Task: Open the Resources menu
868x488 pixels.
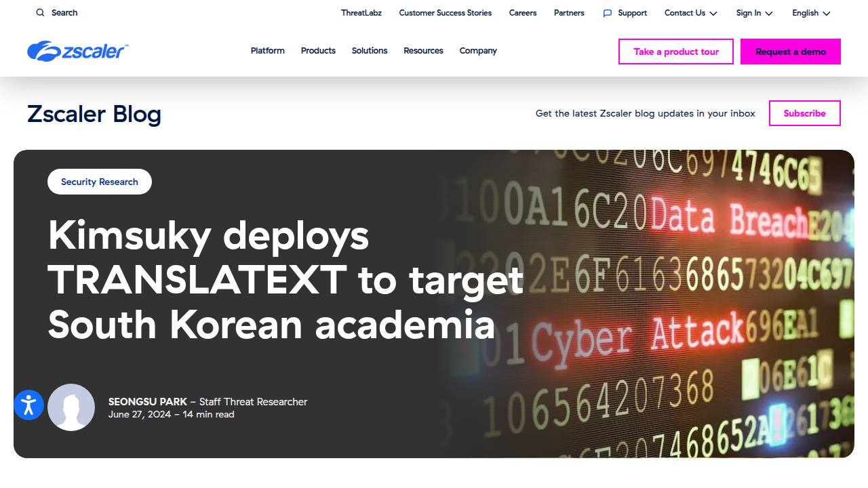Action: coord(423,51)
